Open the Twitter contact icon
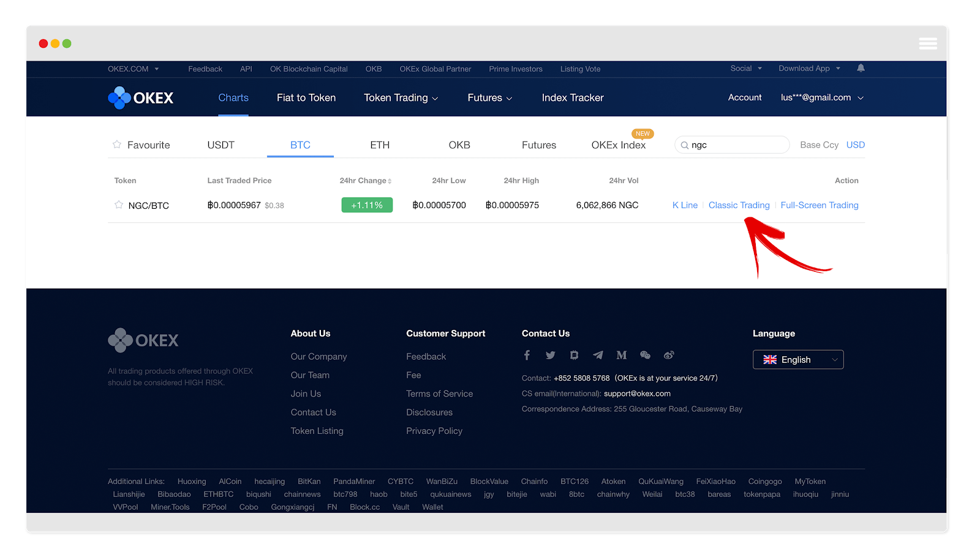The height and width of the screenshot is (552, 980). tap(550, 355)
